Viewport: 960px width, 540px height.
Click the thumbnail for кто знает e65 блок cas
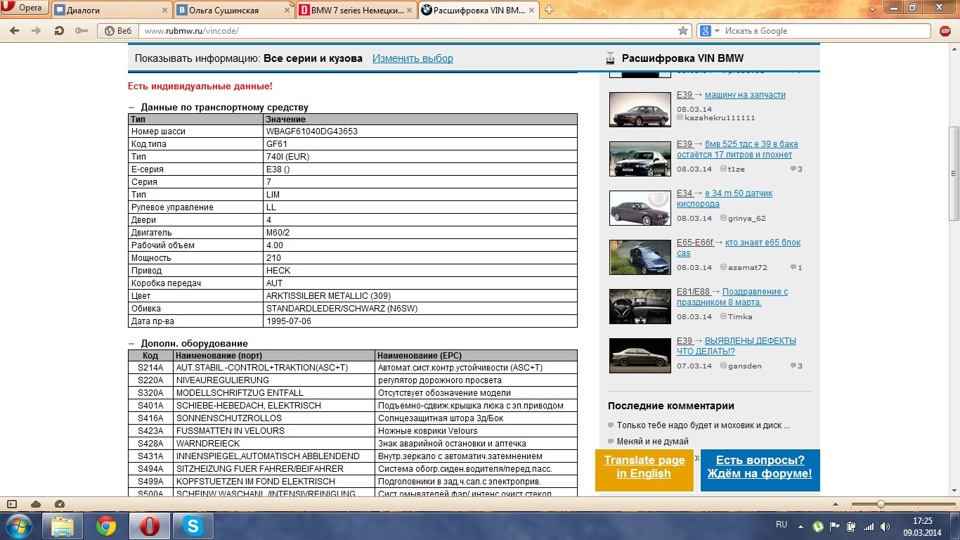639,256
